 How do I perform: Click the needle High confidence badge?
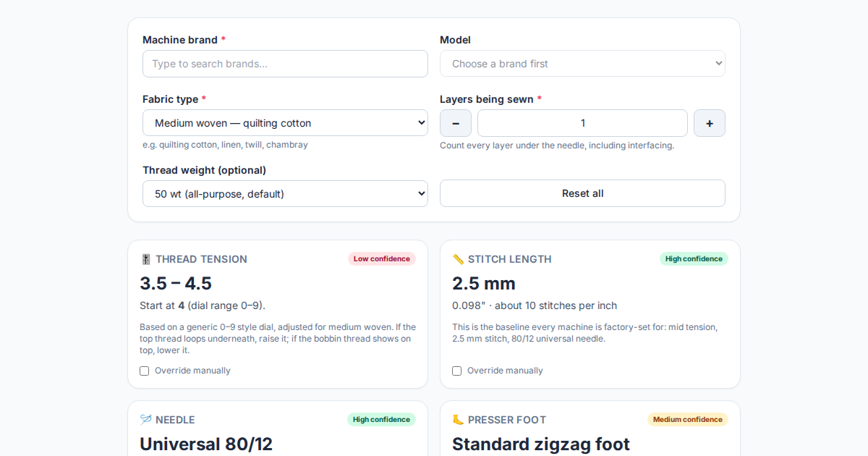(x=381, y=420)
